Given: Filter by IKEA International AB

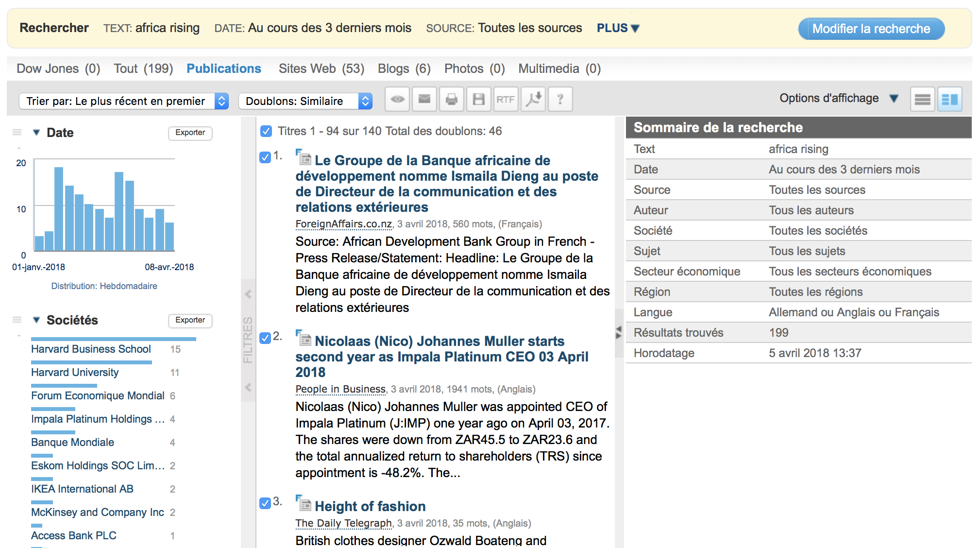Looking at the screenshot, I should pos(82,489).
